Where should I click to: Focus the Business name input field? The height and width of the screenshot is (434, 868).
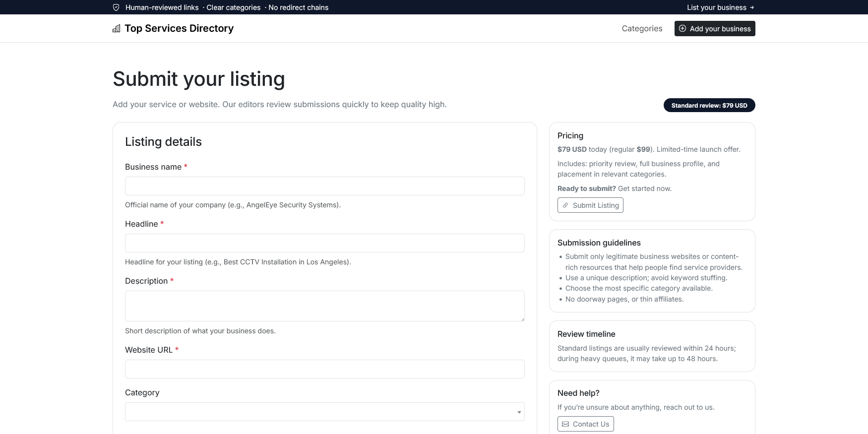click(x=325, y=186)
